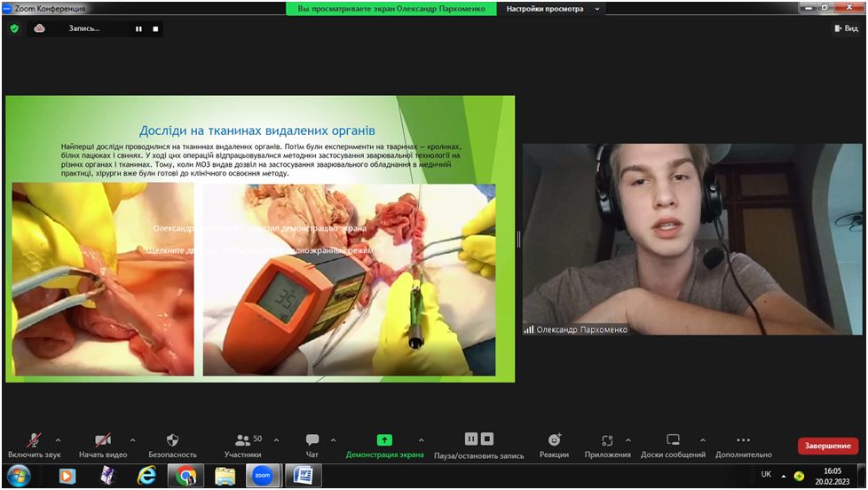Select Олександр Пархоменко's video tile
Image resolution: width=868 pixels, height=490 pixels.
[692, 239]
